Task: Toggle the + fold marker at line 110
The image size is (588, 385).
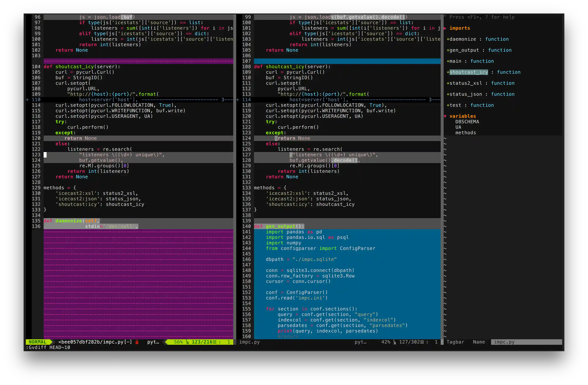Action: tap(27, 100)
